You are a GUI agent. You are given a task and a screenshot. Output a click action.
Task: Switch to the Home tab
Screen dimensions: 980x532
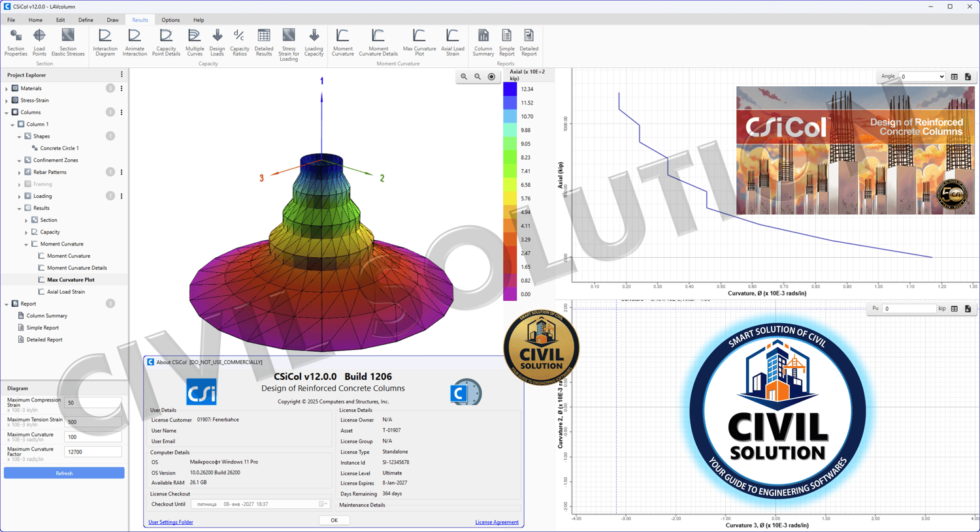pyautogui.click(x=35, y=20)
